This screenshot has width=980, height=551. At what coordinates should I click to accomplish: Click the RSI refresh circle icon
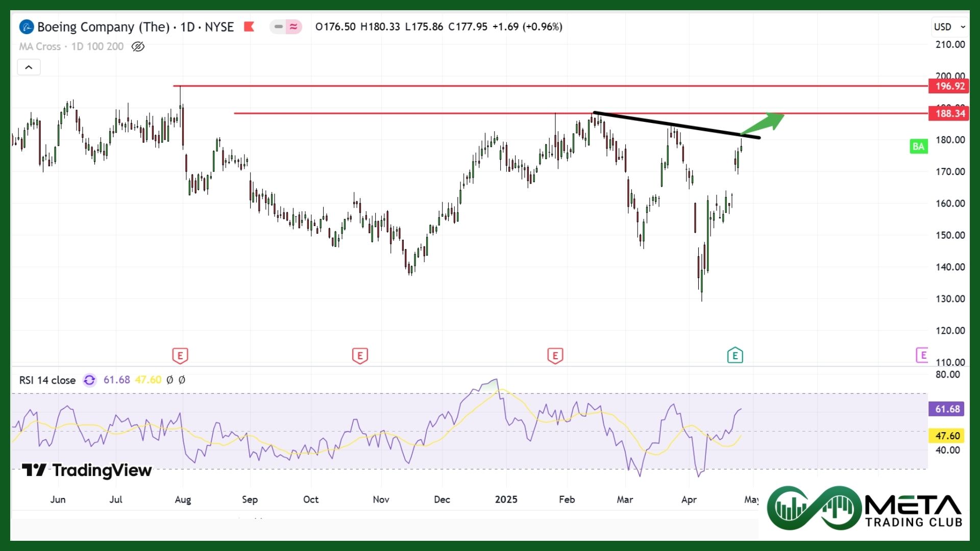[89, 380]
